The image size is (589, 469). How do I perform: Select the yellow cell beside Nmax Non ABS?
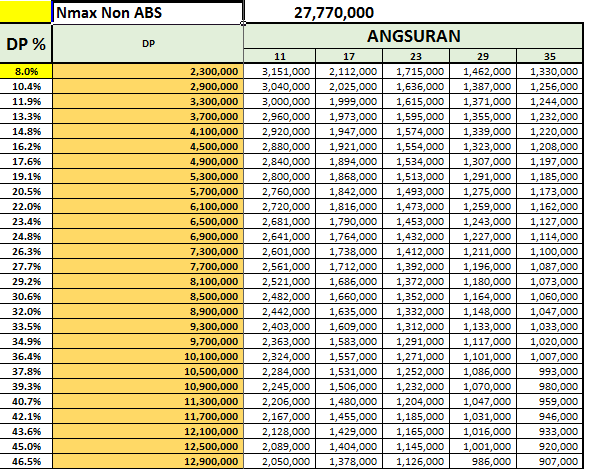pyautogui.click(x=25, y=12)
